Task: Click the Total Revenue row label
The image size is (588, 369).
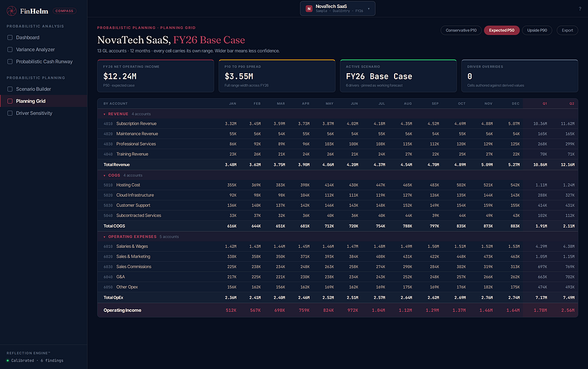Action: [x=116, y=165]
